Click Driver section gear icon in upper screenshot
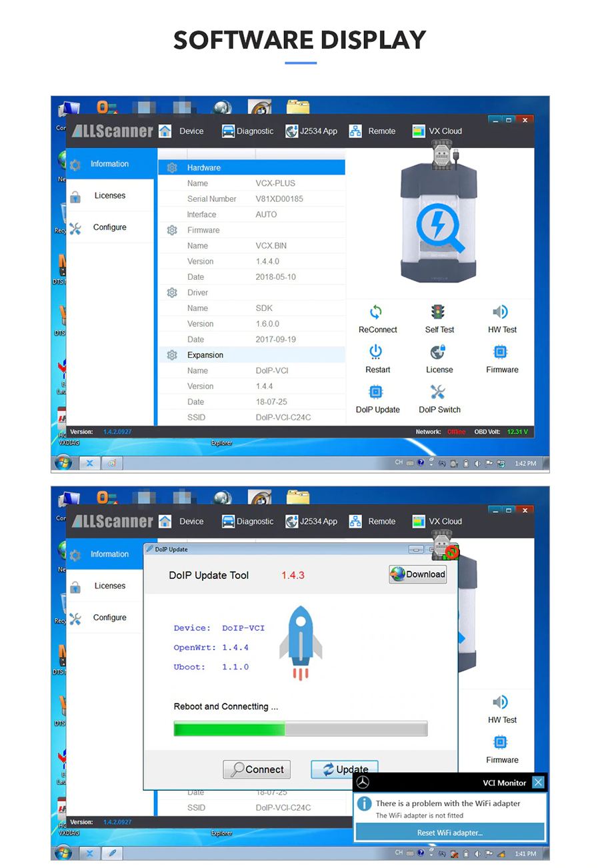Image resolution: width=600 pixels, height=868 pixels. 172,292
